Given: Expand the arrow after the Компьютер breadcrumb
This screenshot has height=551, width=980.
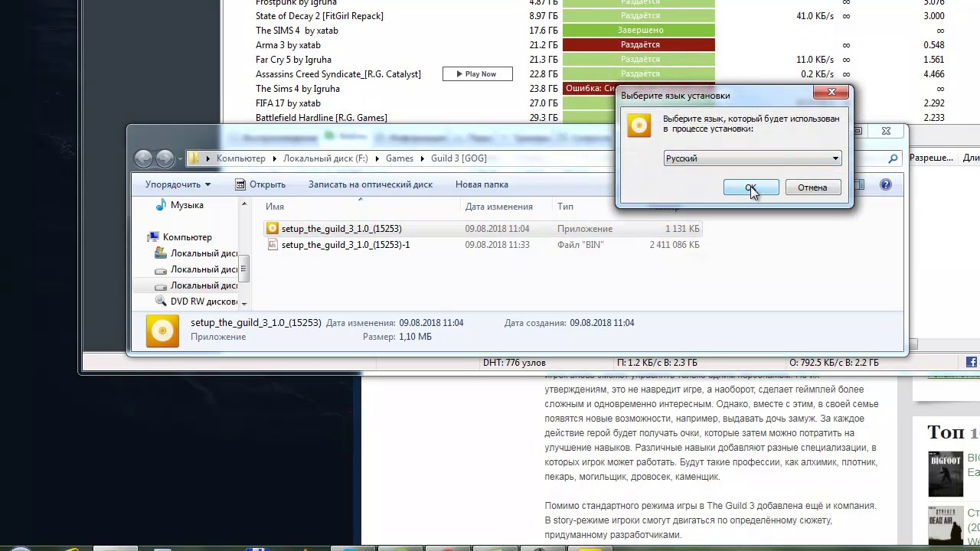Looking at the screenshot, I should [274, 158].
